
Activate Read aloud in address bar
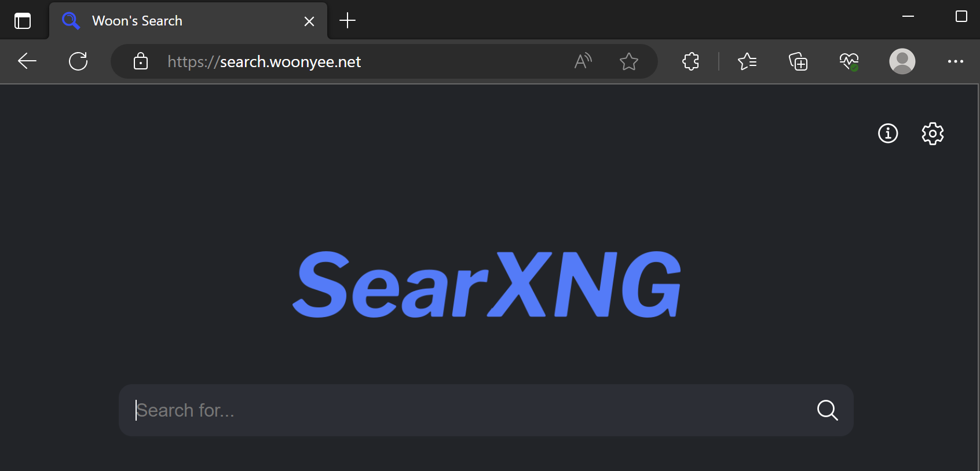[x=583, y=61]
